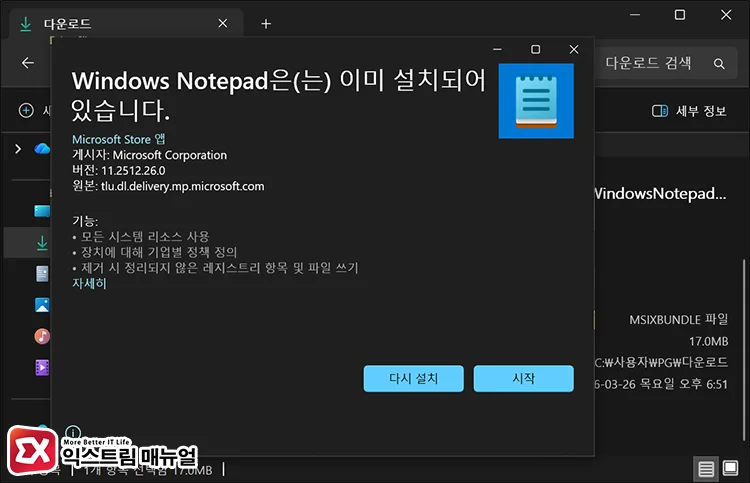The height and width of the screenshot is (483, 750).
Task: Open the Pictures folder in sidebar
Action: coord(42,305)
